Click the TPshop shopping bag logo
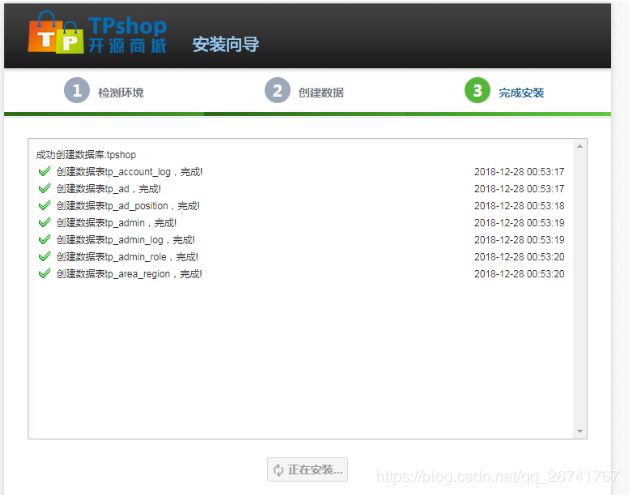 pos(56,33)
